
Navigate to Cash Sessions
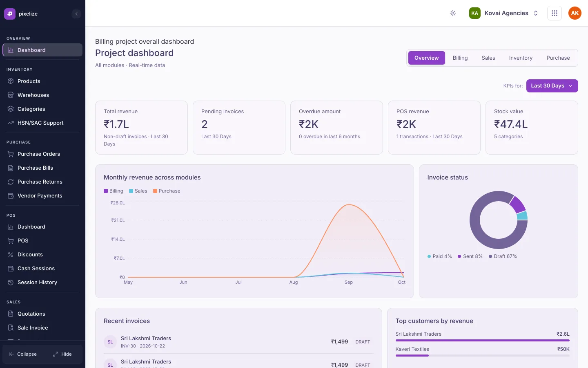(x=42, y=268)
